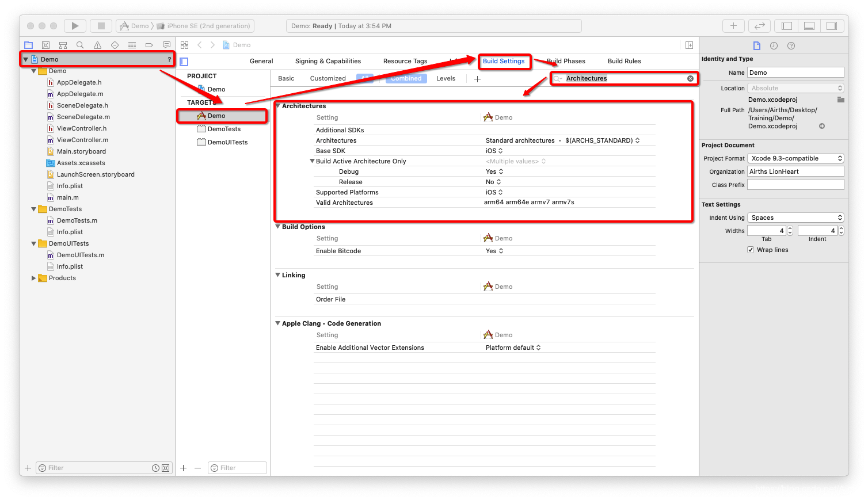Screen dimensions: 868x500
Task: Open the General tab
Action: (x=261, y=61)
